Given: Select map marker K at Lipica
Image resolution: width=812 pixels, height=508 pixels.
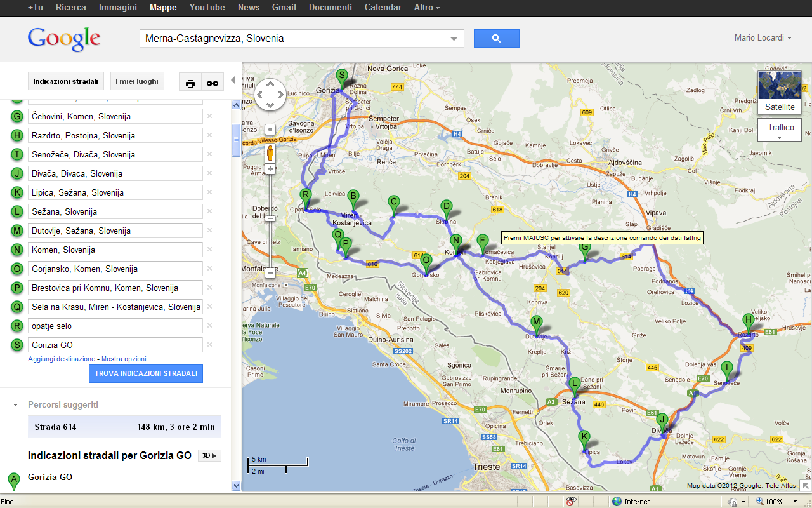Looking at the screenshot, I should coord(584,441).
